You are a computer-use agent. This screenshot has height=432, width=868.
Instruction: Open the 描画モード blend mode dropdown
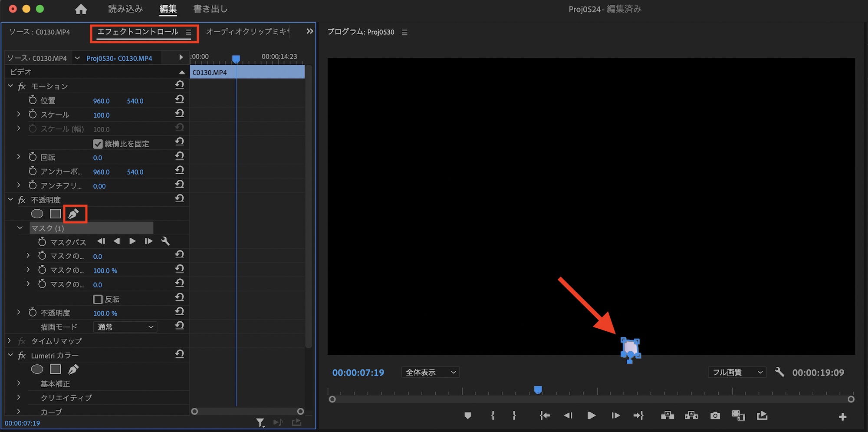click(125, 327)
